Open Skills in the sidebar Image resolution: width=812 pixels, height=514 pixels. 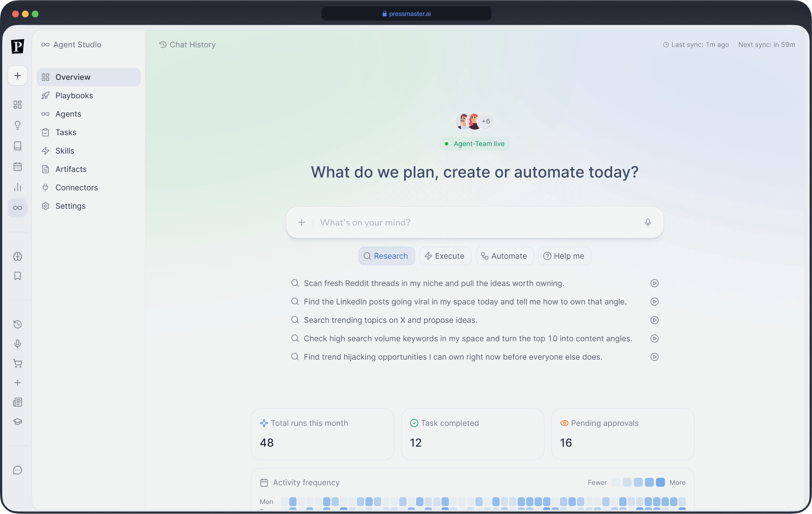pos(89,151)
